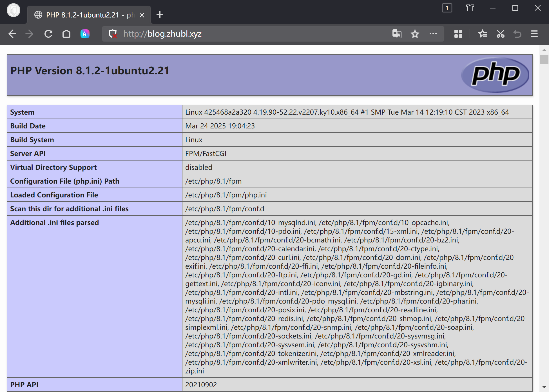Click the /etc/php/8.1/fpm/conf.d value
549x392 pixels.
pyautogui.click(x=225, y=209)
